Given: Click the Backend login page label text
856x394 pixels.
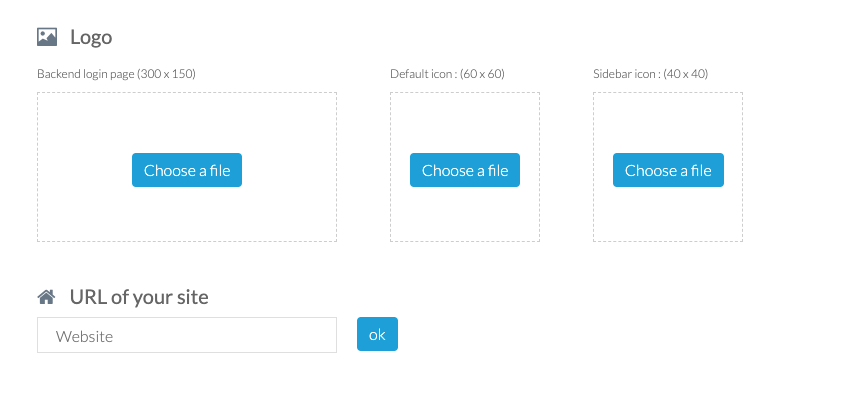Looking at the screenshot, I should click(86, 74).
